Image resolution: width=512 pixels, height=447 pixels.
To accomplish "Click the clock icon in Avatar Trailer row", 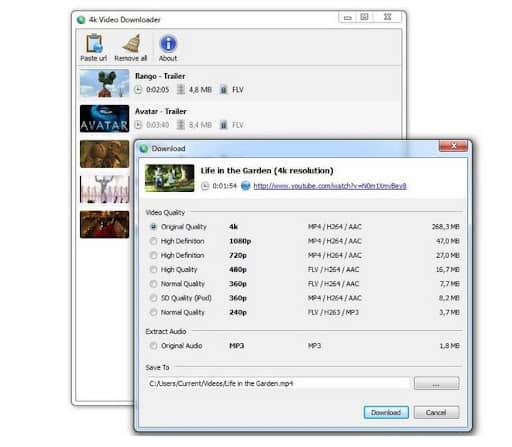I will click(138, 125).
